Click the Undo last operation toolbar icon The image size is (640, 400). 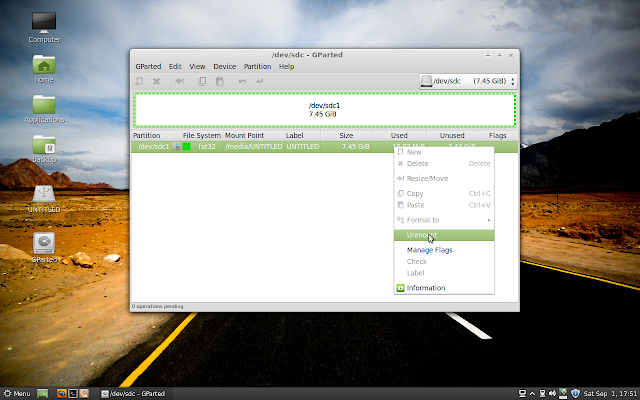(x=242, y=81)
